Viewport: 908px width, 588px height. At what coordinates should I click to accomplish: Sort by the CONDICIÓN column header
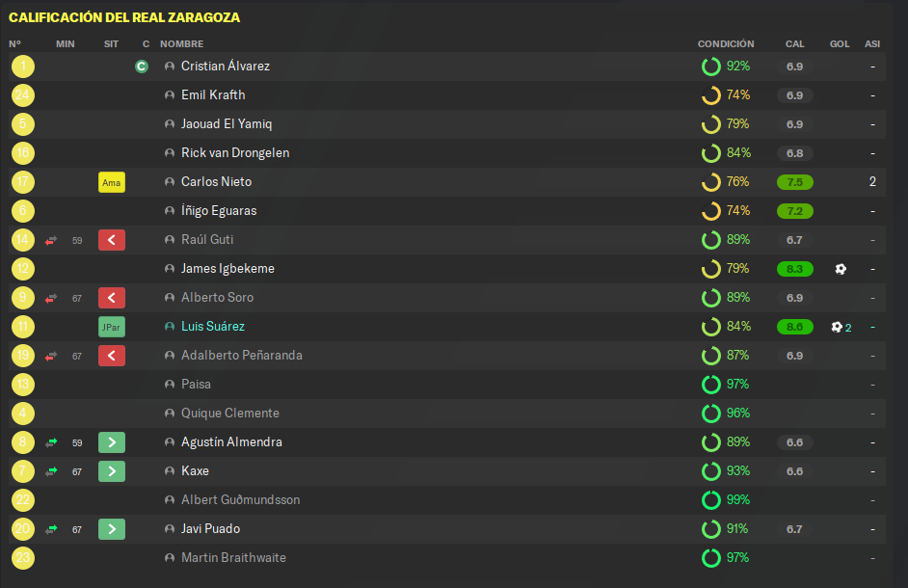tap(726, 44)
